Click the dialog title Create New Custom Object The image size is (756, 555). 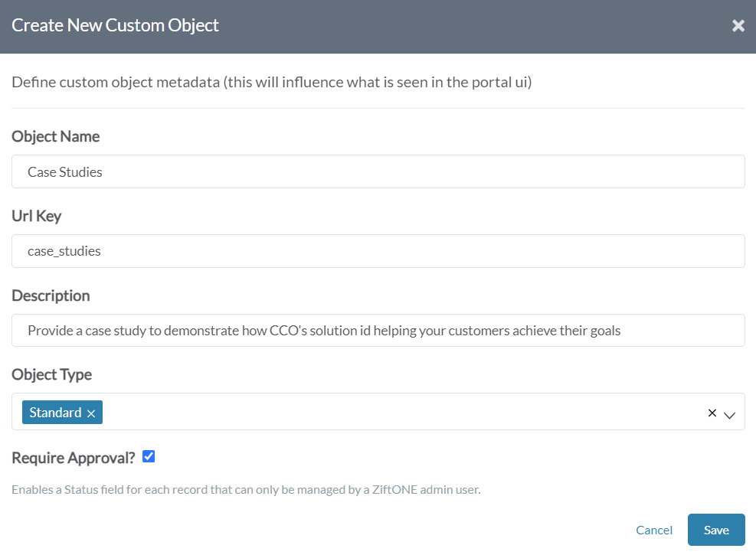(x=115, y=24)
